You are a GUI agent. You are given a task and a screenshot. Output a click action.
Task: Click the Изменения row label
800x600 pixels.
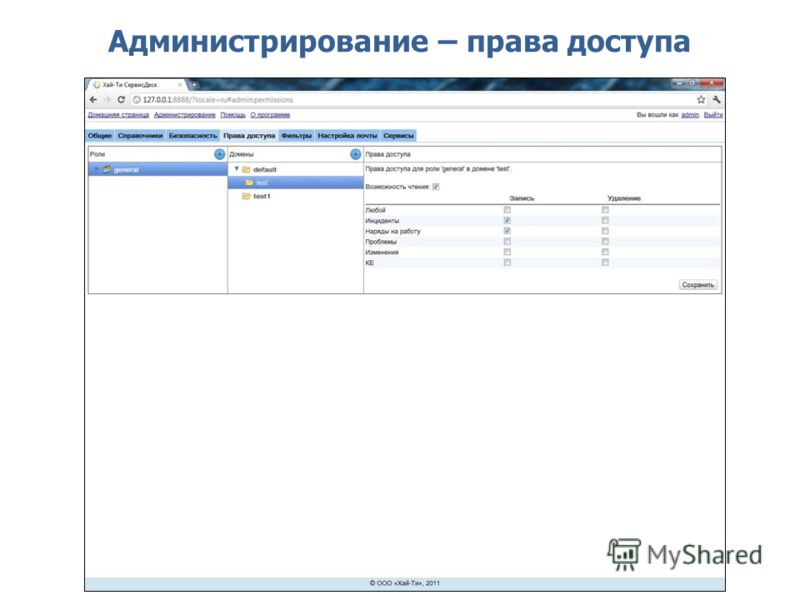382,252
